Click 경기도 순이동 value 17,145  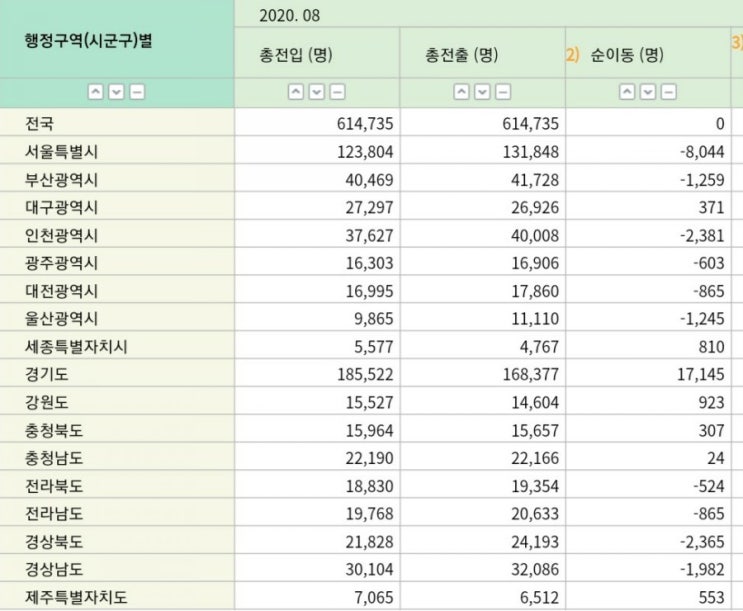[x=700, y=374]
